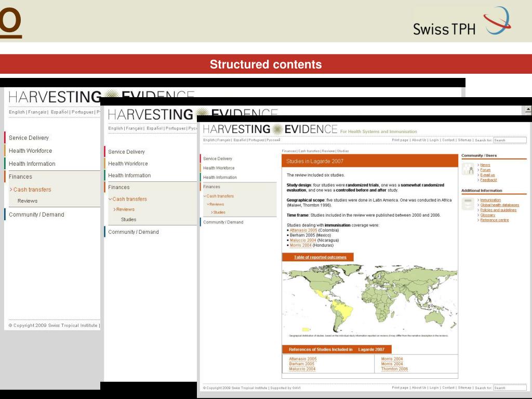Open Finances in the back window

20,177
